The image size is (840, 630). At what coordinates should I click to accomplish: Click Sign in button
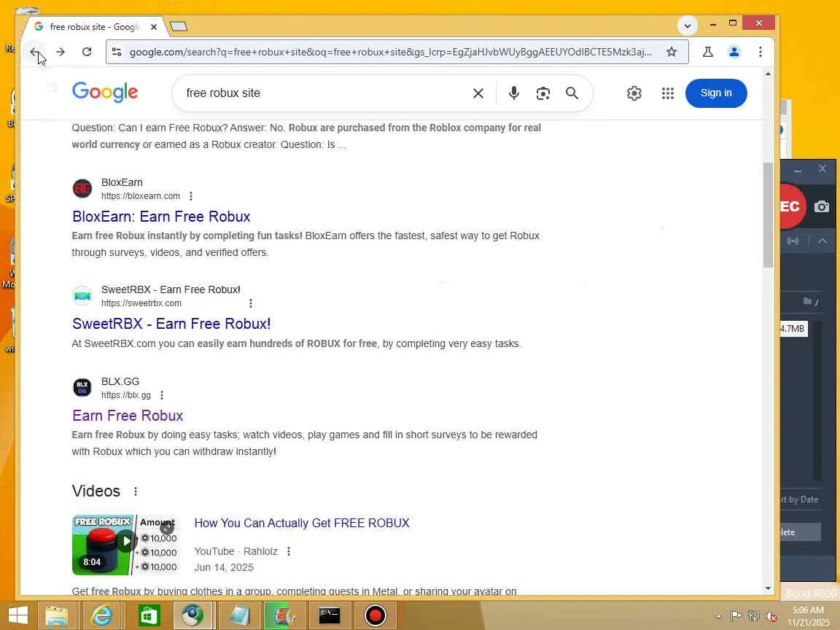(716, 93)
